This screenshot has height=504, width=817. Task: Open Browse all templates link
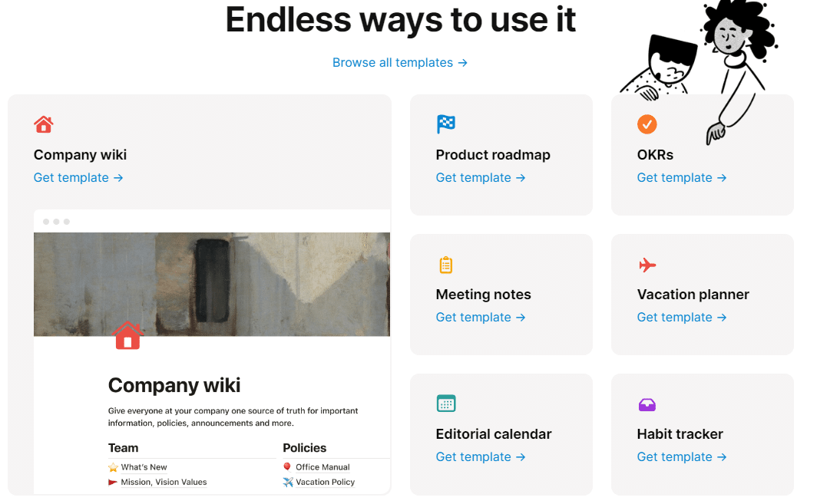[x=400, y=63]
